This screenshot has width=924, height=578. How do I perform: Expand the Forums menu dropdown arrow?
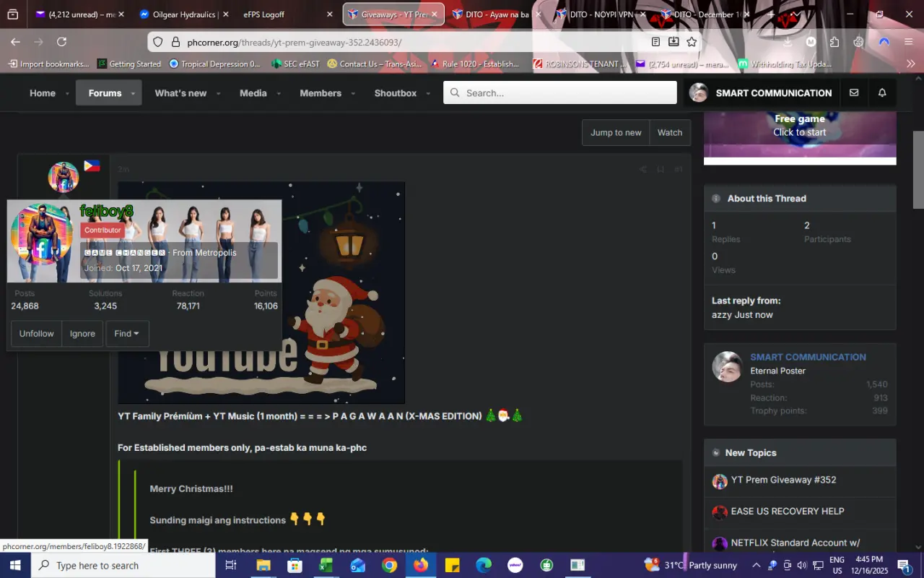pos(133,93)
